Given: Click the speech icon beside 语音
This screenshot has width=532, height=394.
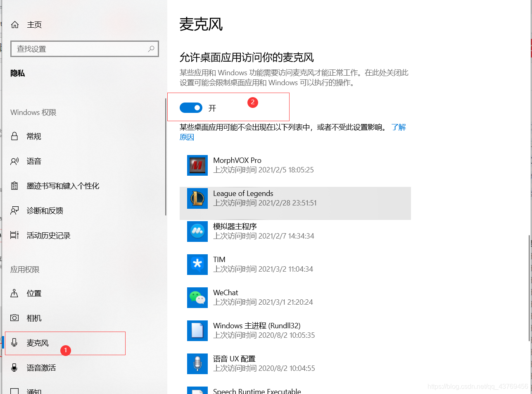Looking at the screenshot, I should tap(14, 161).
